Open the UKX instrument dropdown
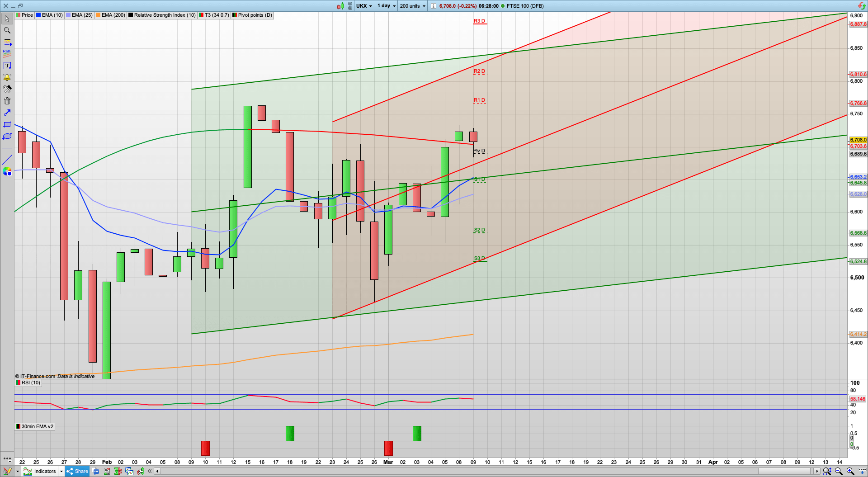This screenshot has width=868, height=477. click(x=364, y=6)
